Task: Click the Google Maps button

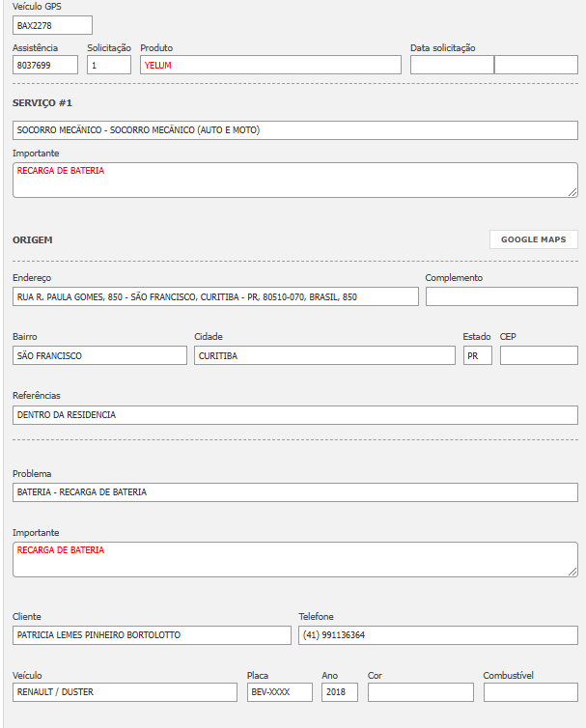Action: tap(533, 239)
